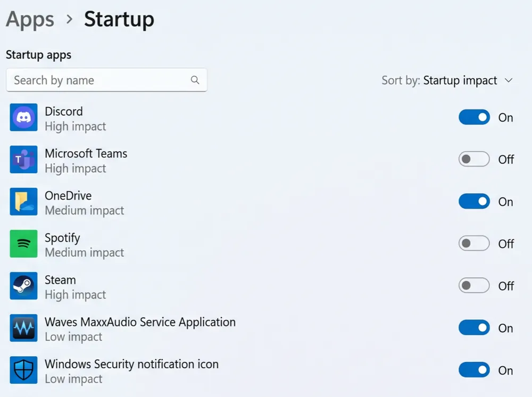Click the Windows Security shield icon

pyautogui.click(x=23, y=370)
